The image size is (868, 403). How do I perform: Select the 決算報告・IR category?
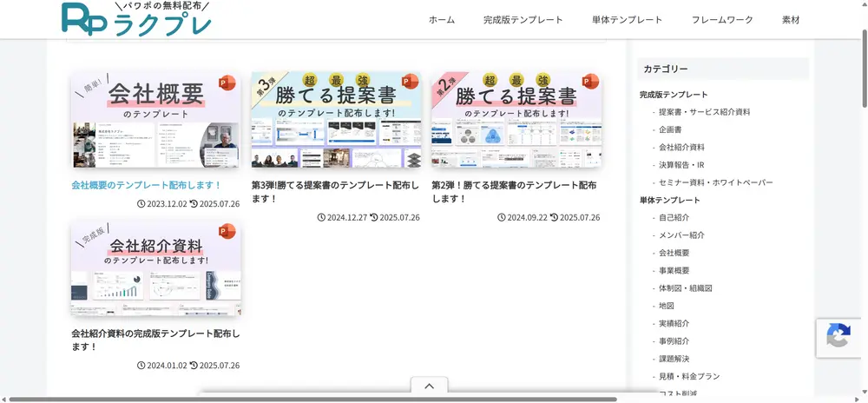point(681,165)
